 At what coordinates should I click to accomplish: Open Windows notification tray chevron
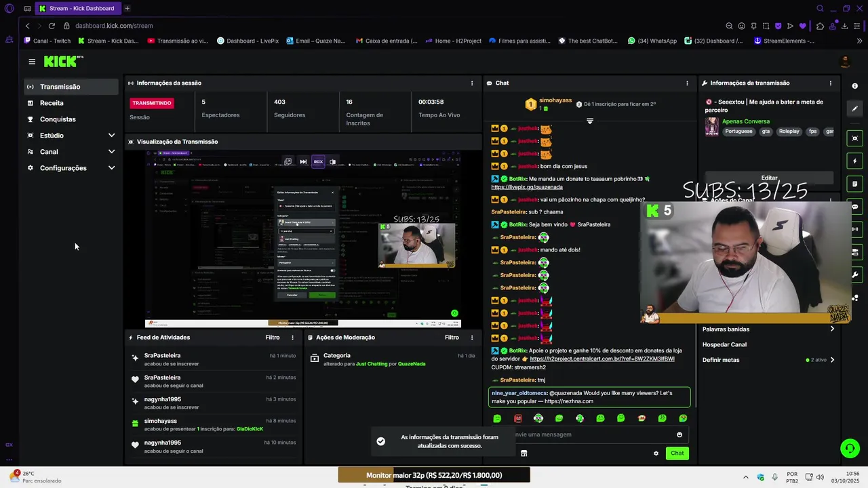click(746, 477)
